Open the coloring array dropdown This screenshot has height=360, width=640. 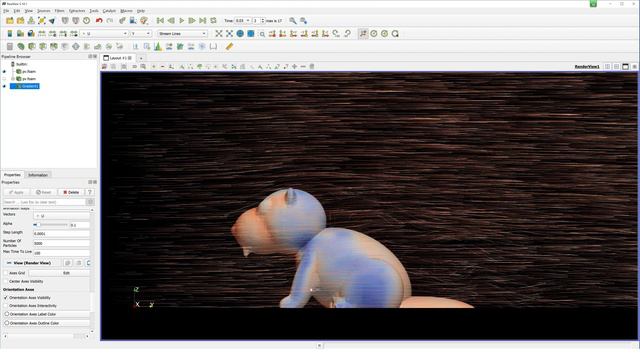coord(104,33)
